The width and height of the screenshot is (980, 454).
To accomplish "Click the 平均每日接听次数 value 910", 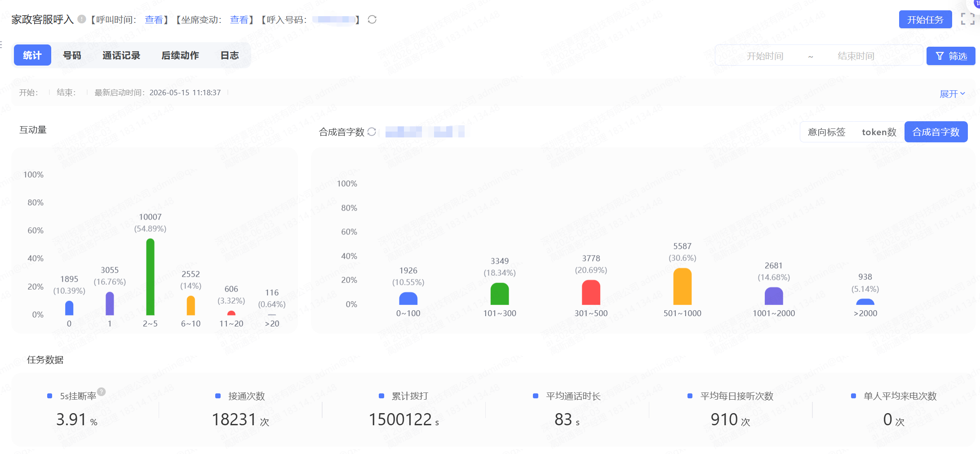I will pyautogui.click(x=724, y=419).
